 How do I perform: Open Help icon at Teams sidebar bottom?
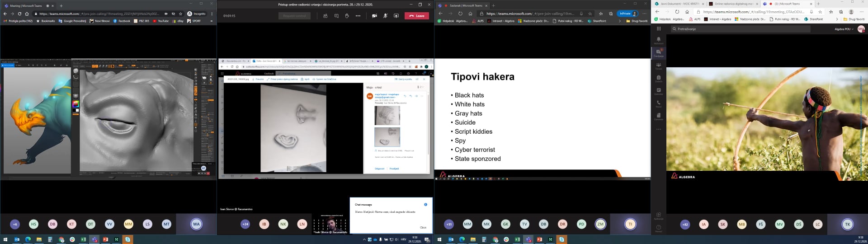click(658, 228)
